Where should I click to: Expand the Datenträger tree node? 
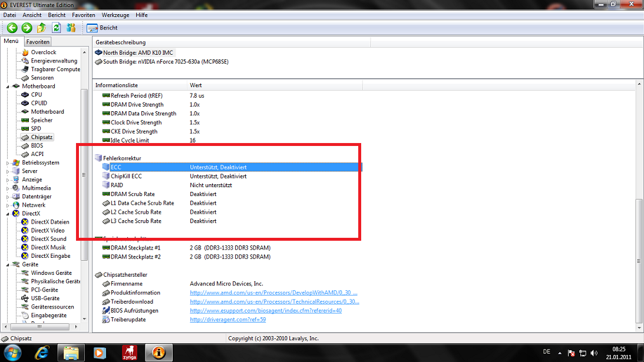coord(8,197)
